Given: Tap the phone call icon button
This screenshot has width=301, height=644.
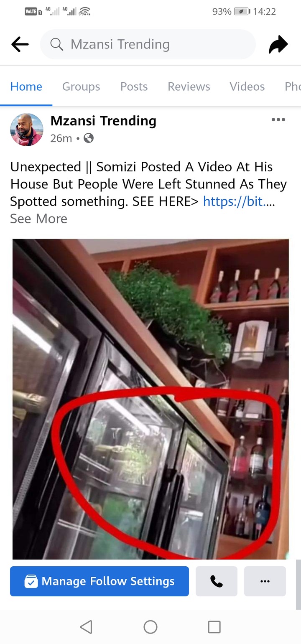Looking at the screenshot, I should [x=216, y=581].
